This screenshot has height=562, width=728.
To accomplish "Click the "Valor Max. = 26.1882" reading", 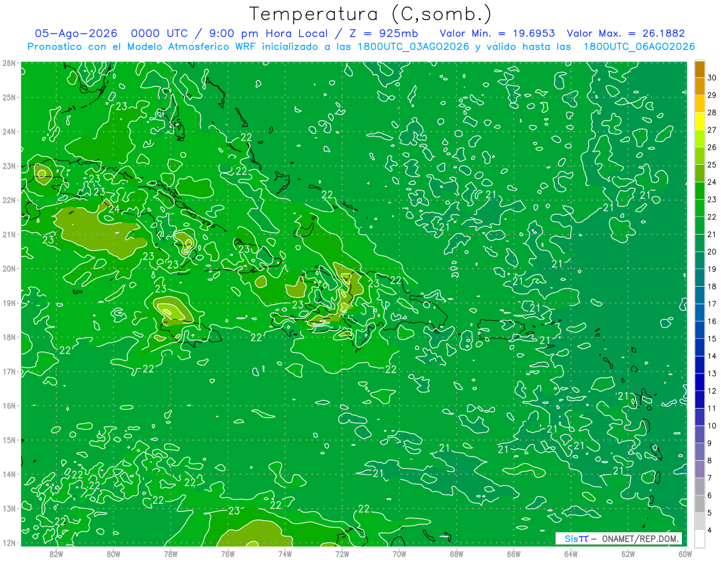I will coord(625,33).
